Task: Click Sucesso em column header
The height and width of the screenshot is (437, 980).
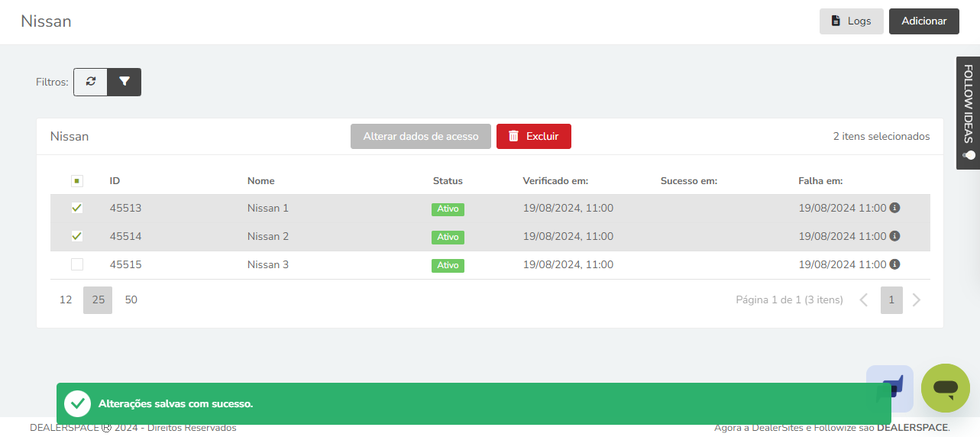Action: pyautogui.click(x=689, y=181)
